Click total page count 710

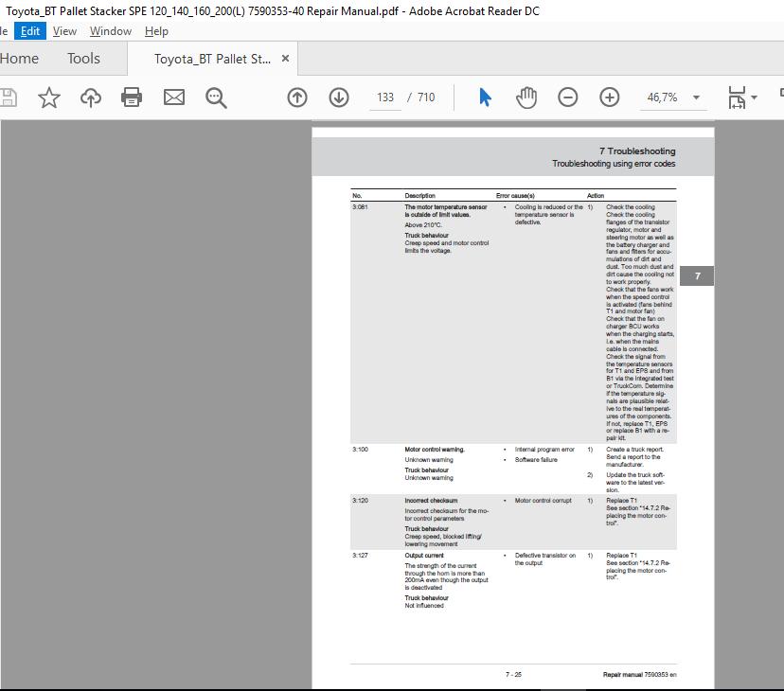(426, 97)
